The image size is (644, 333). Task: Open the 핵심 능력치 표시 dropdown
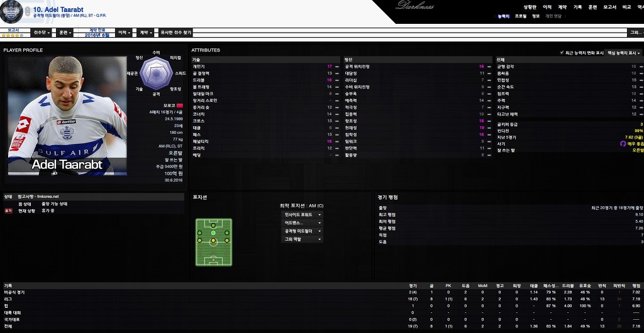coord(623,53)
